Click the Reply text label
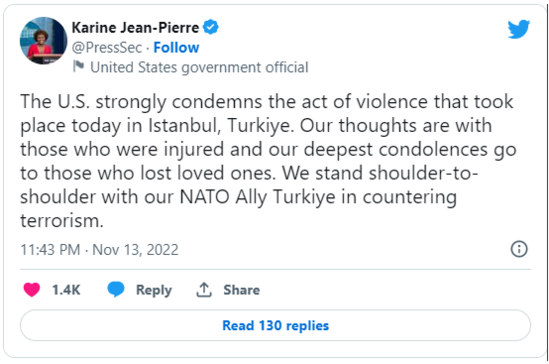Viewport: 549px width, 364px height. tap(154, 290)
